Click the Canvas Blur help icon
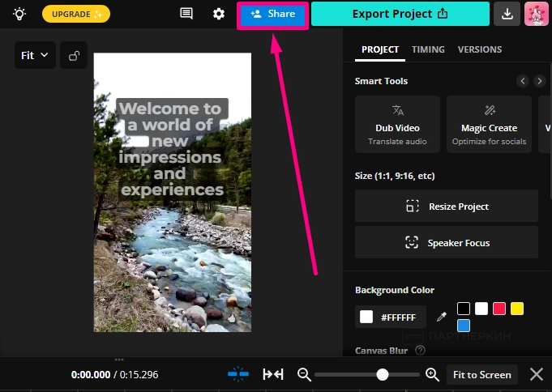This screenshot has width=552, height=392. [x=420, y=351]
